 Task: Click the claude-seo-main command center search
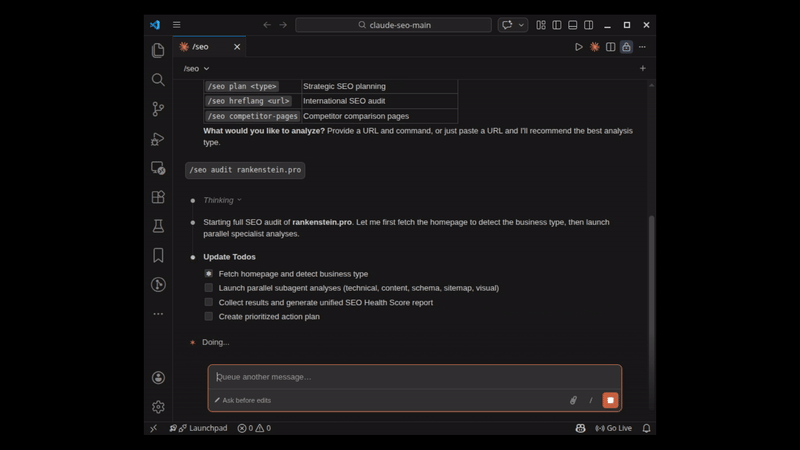393,24
